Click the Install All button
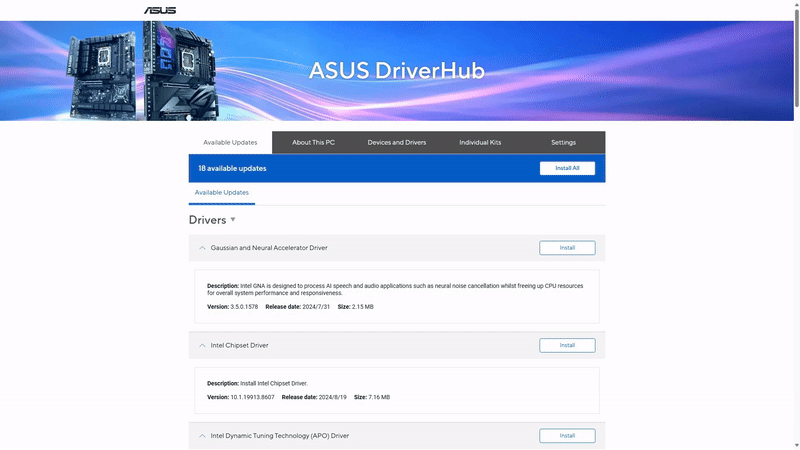The height and width of the screenshot is (450, 800). click(567, 168)
